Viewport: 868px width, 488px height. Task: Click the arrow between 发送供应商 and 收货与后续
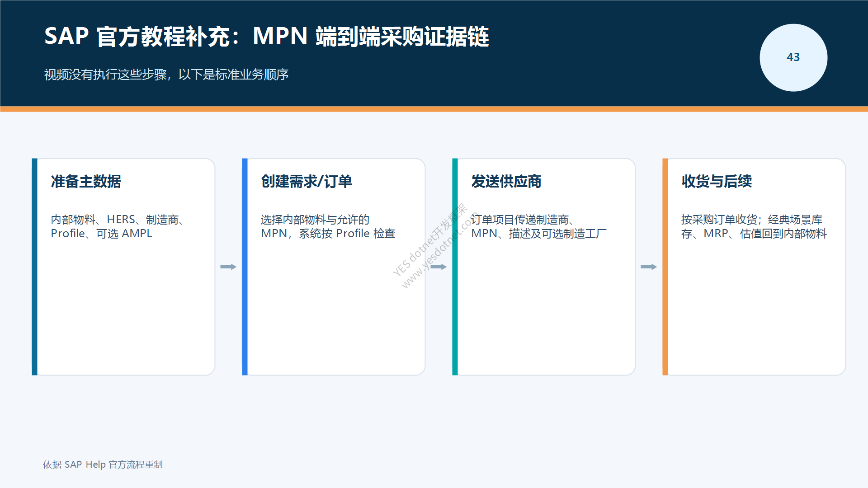(649, 267)
